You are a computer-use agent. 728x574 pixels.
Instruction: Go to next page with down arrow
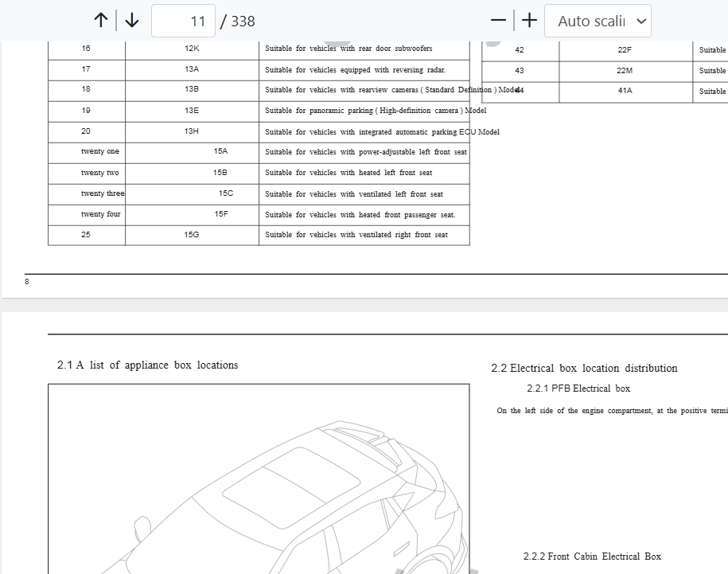[x=132, y=21]
